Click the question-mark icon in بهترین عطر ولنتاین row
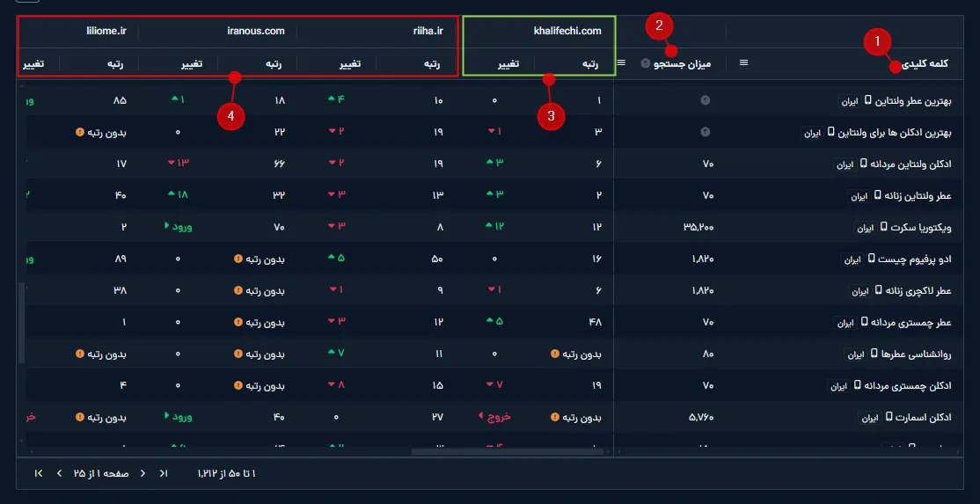Screen dimensions: 980x504 [705, 100]
